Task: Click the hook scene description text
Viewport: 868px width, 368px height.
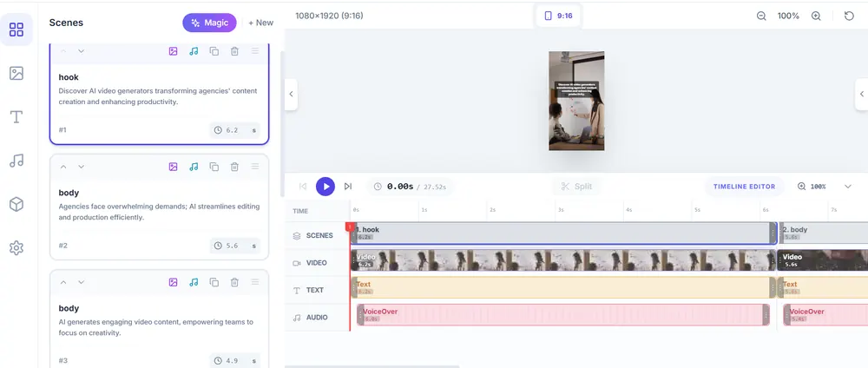Action: (158, 96)
